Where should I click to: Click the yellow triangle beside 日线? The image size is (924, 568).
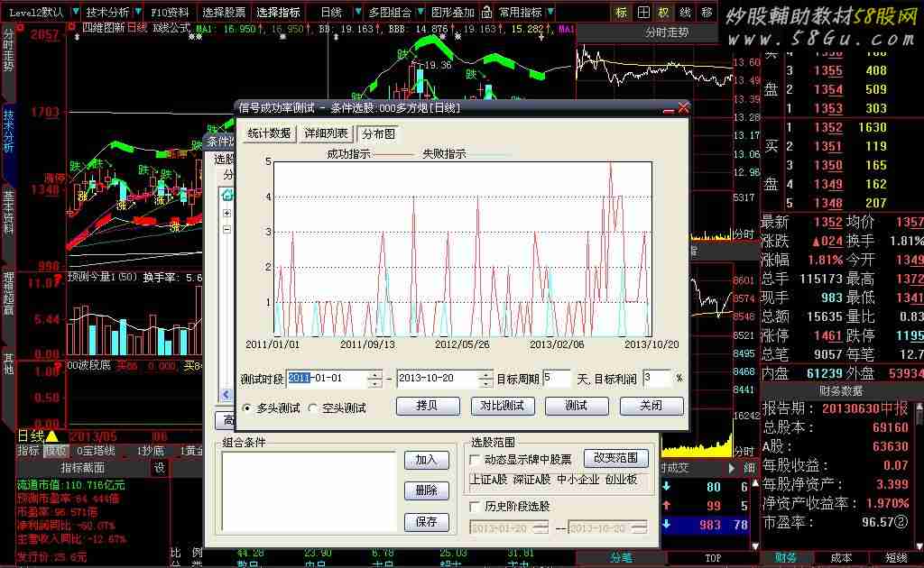[x=51, y=436]
